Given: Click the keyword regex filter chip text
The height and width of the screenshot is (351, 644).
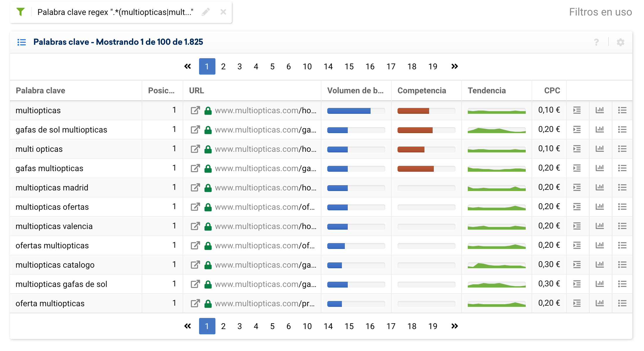Looking at the screenshot, I should pos(115,12).
